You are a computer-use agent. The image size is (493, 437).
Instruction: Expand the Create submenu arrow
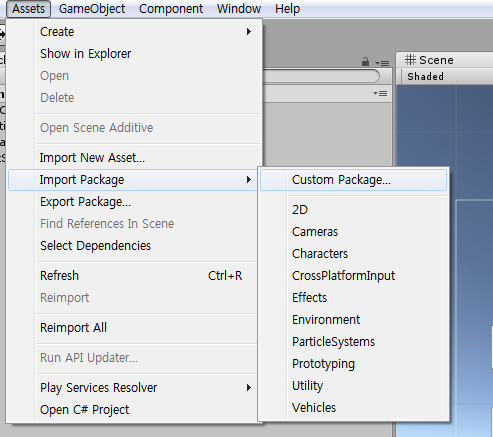point(249,32)
